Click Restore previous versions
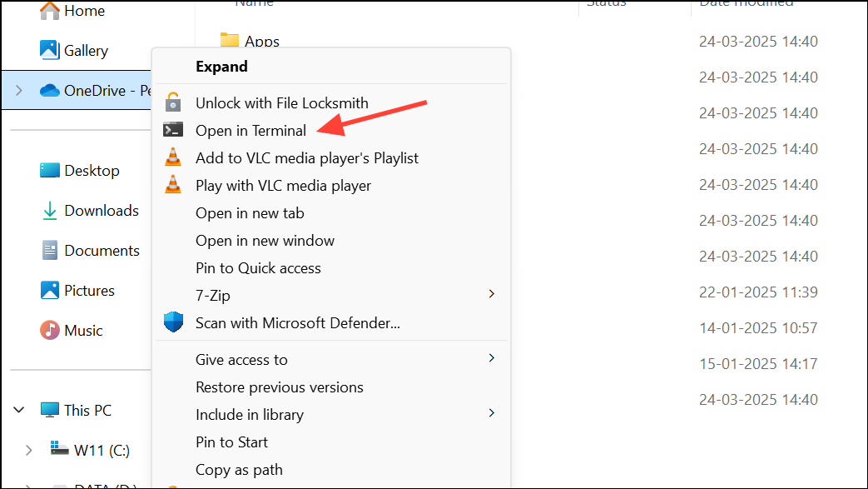Screen dimensions: 868x489 280,387
